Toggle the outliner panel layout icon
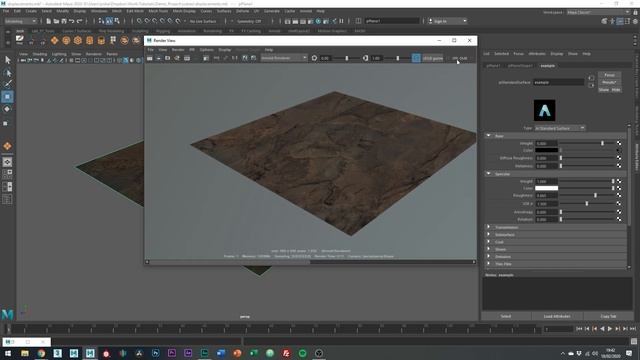Image resolution: width=640 pixels, height=360 pixels. [x=7, y=200]
